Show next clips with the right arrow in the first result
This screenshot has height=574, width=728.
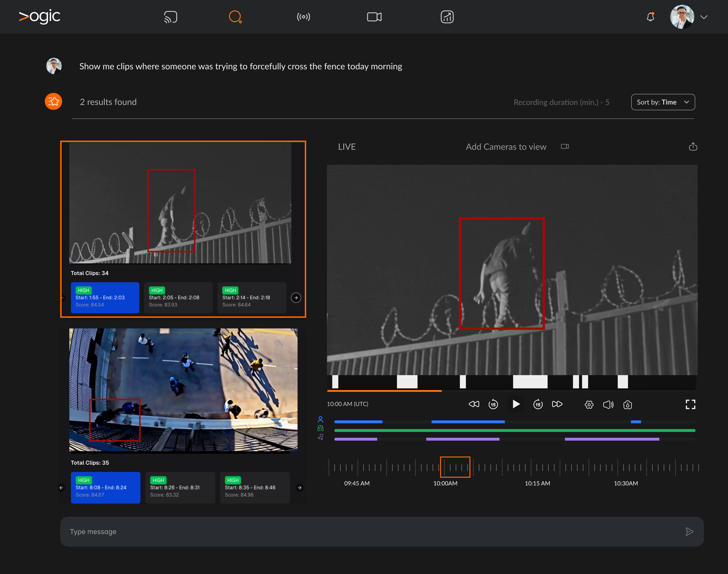click(296, 298)
